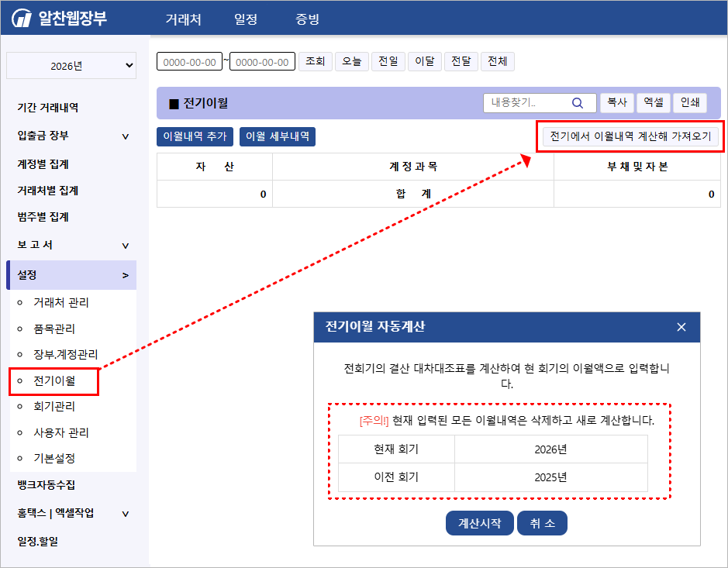Click the search magnifier icon
The height and width of the screenshot is (568, 728).
[x=577, y=103]
